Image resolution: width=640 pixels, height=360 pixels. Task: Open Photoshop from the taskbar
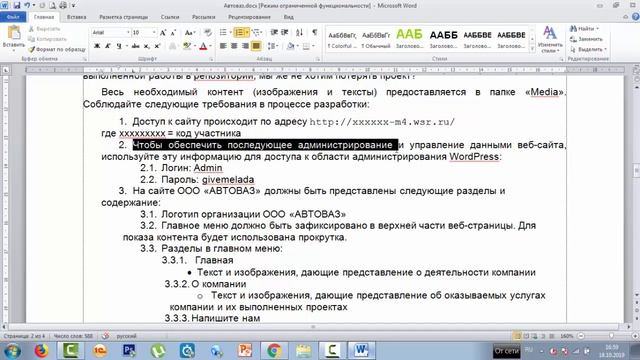pyautogui.click(x=129, y=350)
